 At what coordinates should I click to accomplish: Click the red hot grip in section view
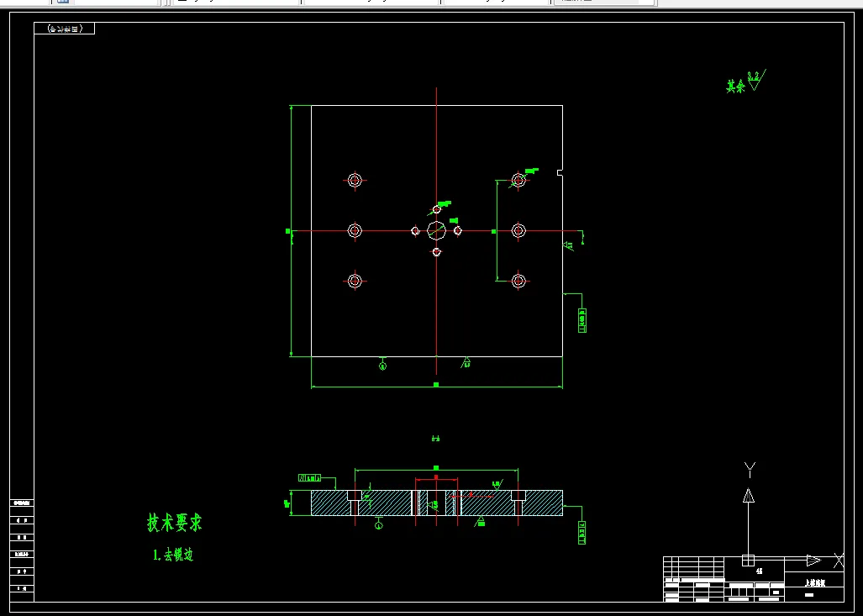tap(436, 476)
